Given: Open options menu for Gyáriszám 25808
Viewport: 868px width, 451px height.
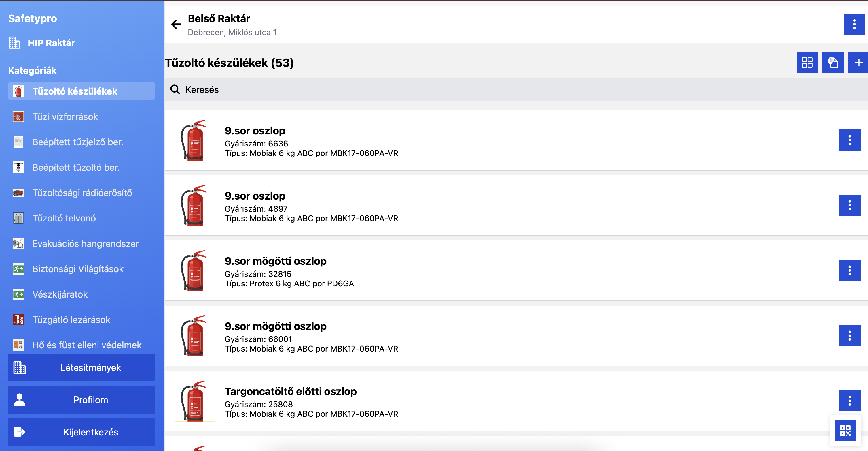Looking at the screenshot, I should pos(850,401).
